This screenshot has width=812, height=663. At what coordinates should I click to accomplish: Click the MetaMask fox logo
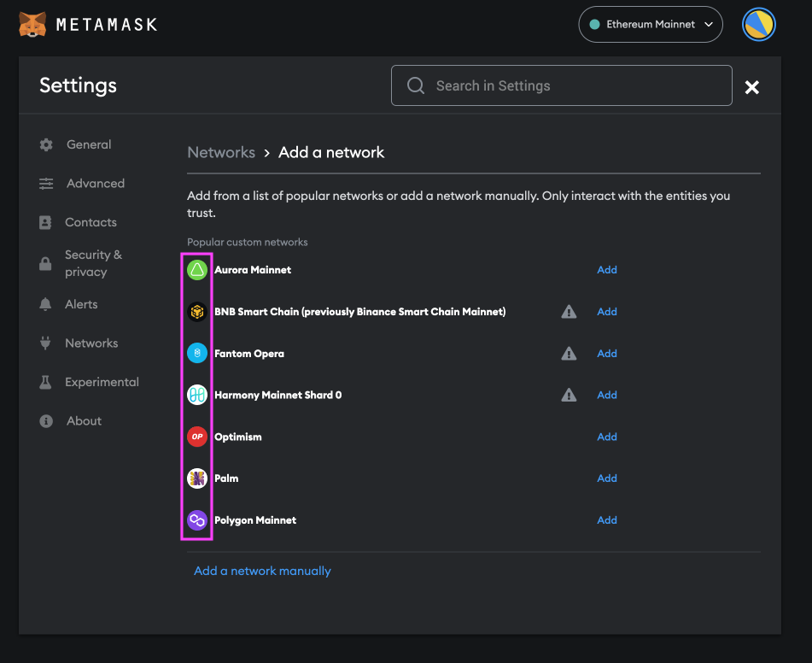[x=33, y=24]
